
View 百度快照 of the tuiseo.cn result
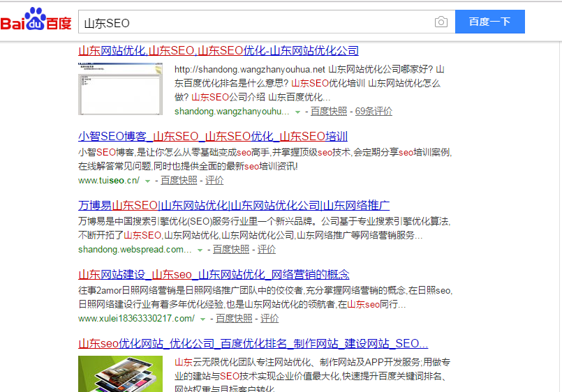pos(179,180)
